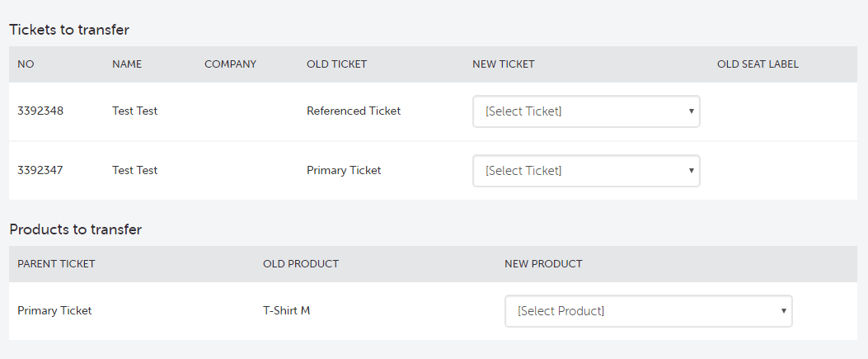Screen dimensions: 868x359
Task: Select ticket number 3392347
Action: (40, 171)
